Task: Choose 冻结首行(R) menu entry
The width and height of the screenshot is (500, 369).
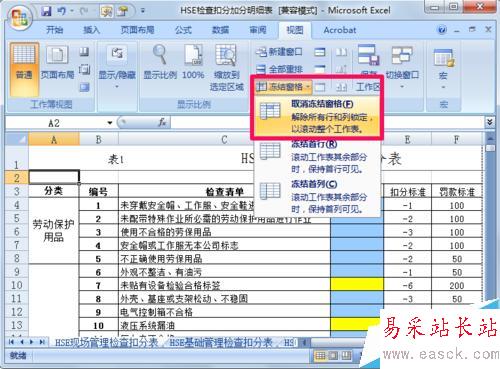Action: 317,157
